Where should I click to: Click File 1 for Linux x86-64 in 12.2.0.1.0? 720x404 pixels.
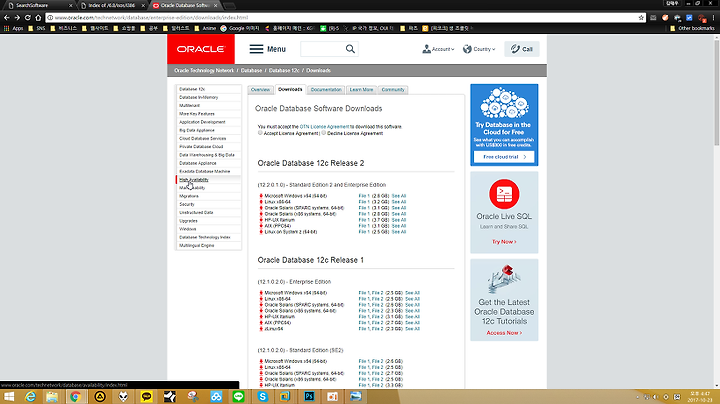point(364,202)
